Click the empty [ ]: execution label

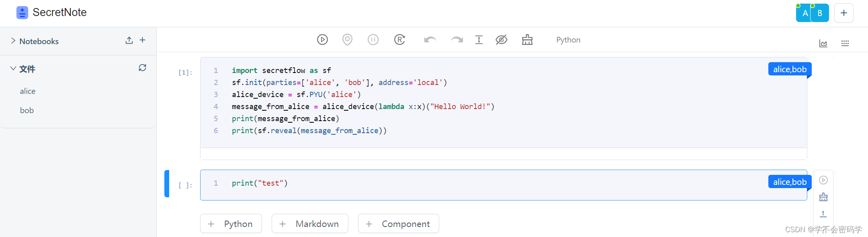pyautogui.click(x=185, y=185)
